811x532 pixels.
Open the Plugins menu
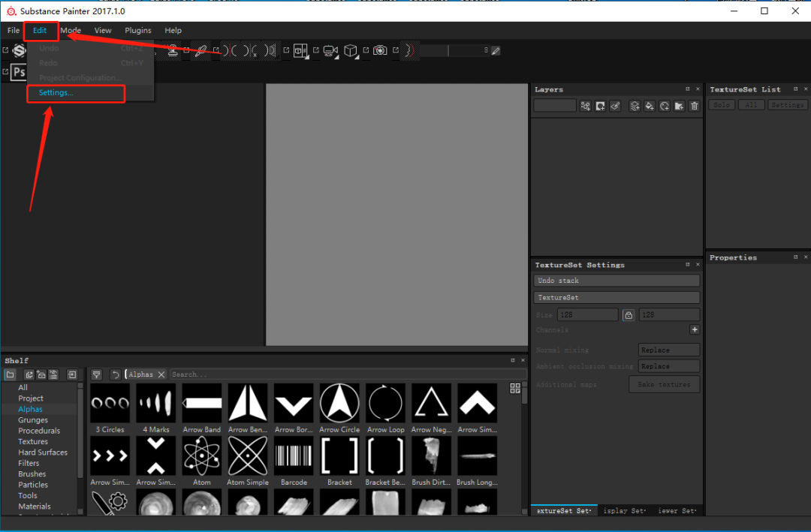[138, 31]
